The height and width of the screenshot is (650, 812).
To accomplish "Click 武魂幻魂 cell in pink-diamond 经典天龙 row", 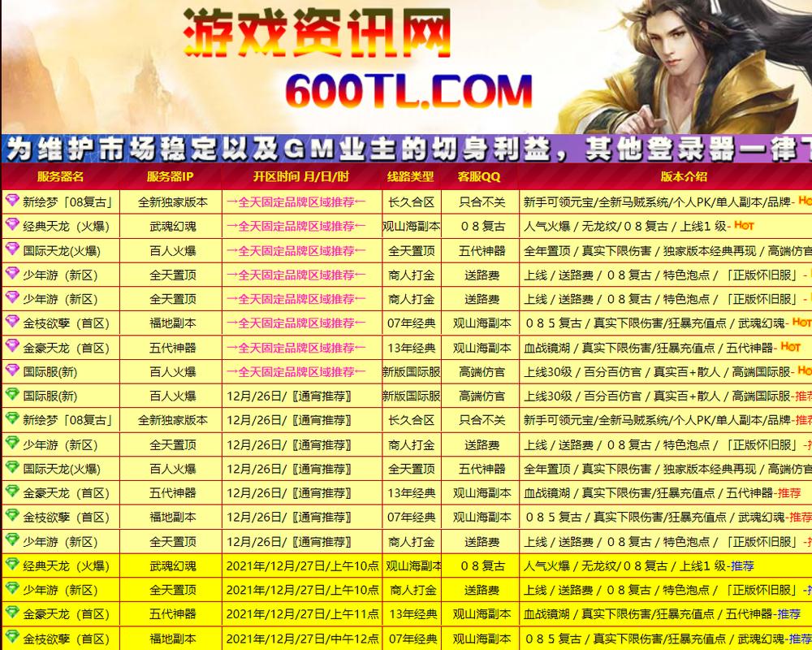I will click(x=172, y=227).
